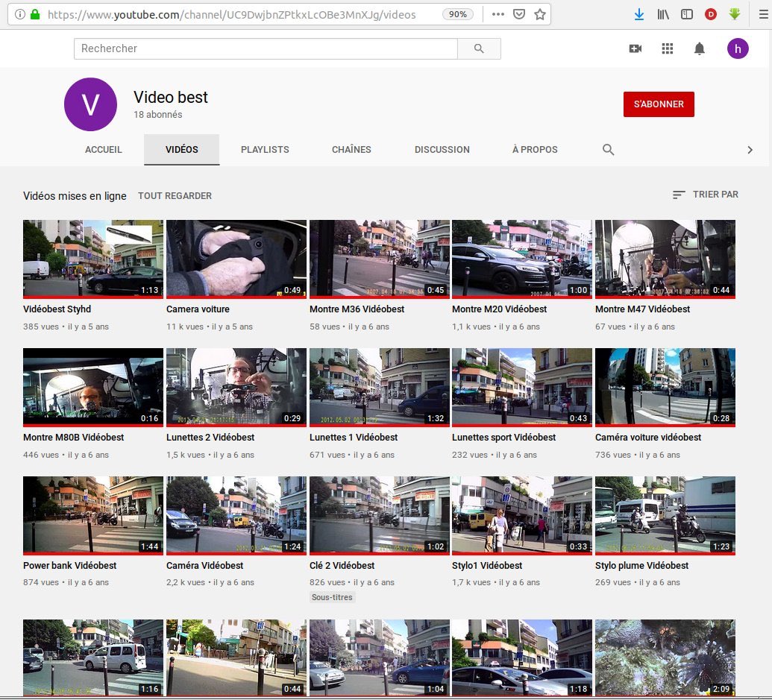Bookmark this page with the star icon

tap(540, 14)
